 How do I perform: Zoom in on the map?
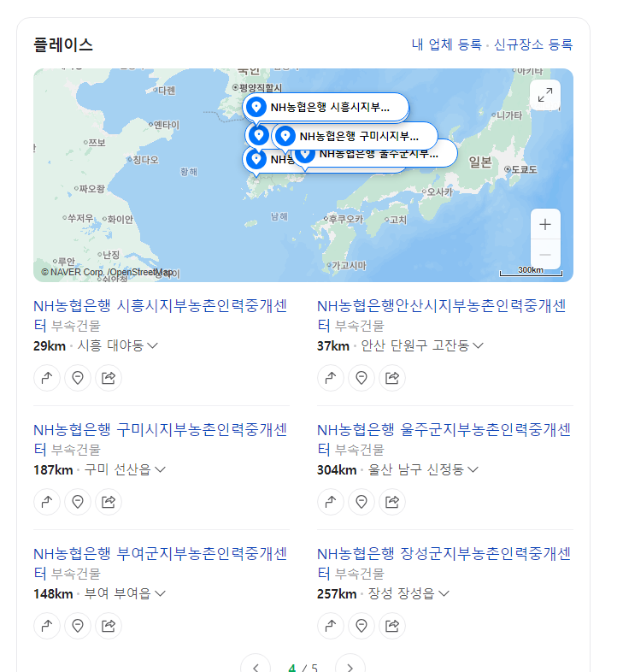point(545,224)
